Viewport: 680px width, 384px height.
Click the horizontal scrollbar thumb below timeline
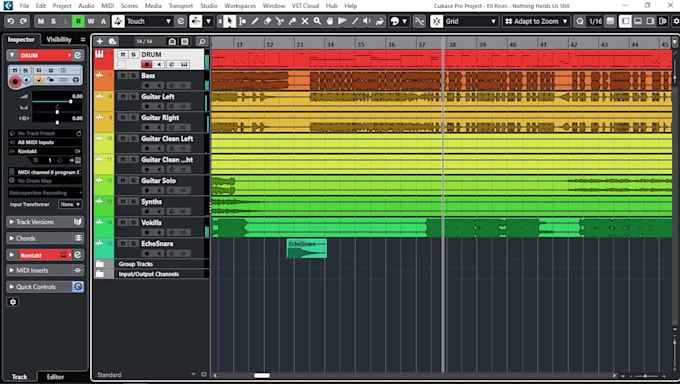click(262, 375)
